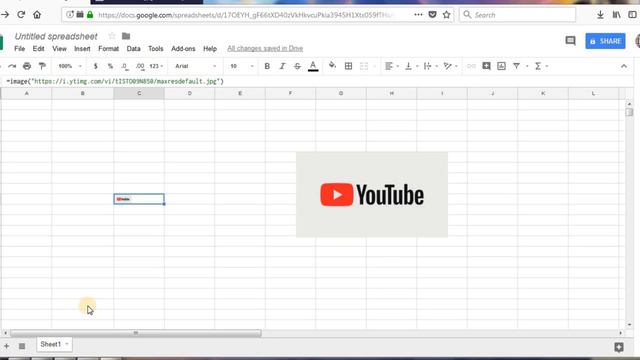Select the active cell with small image
Image resolution: width=640 pixels, height=360 pixels.
click(139, 199)
